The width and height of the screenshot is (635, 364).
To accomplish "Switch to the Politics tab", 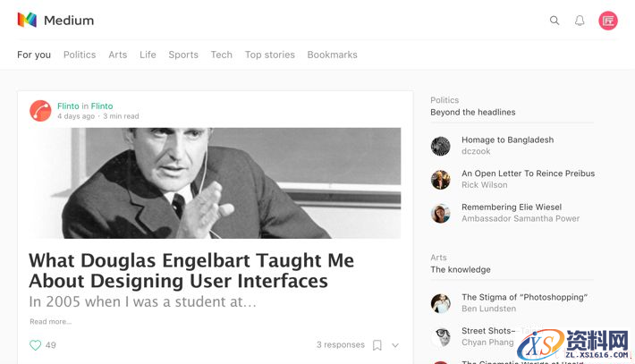I will click(80, 55).
